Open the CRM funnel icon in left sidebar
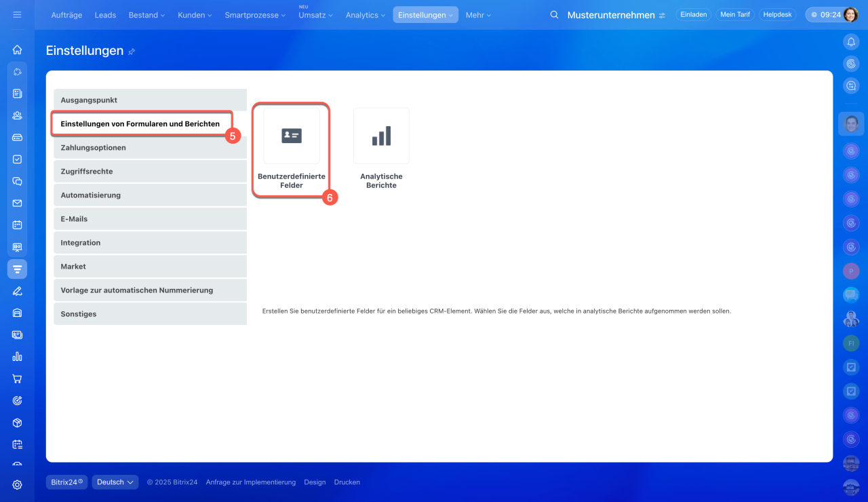 pos(17,269)
